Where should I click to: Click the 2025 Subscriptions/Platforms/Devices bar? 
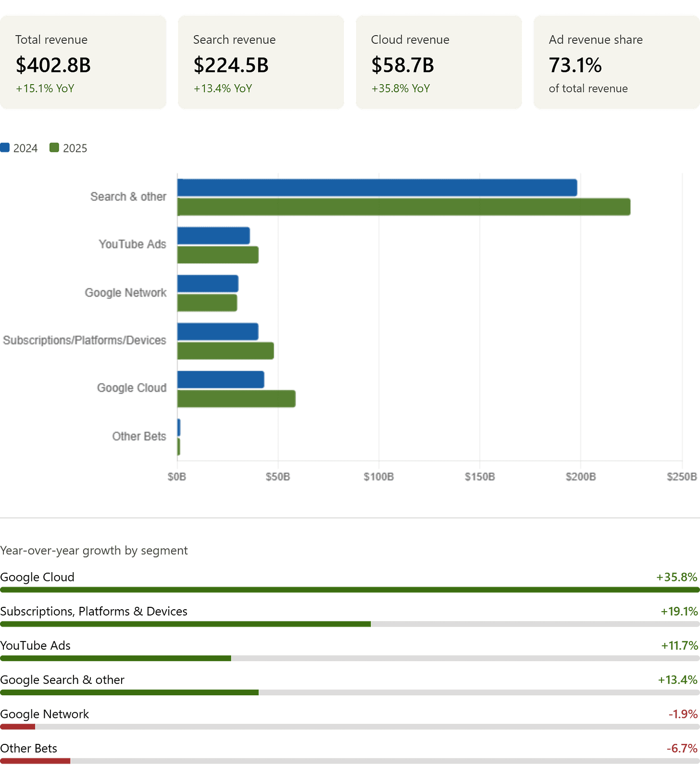(x=225, y=351)
